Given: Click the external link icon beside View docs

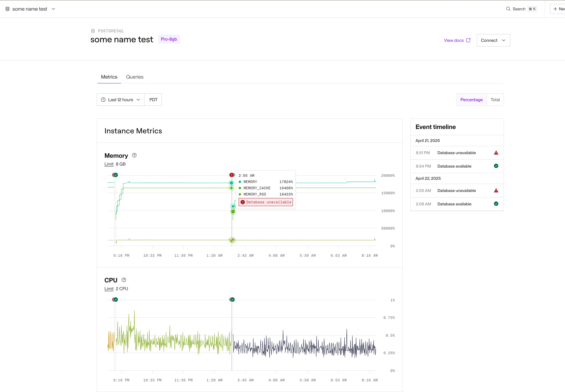Looking at the screenshot, I should [x=468, y=40].
